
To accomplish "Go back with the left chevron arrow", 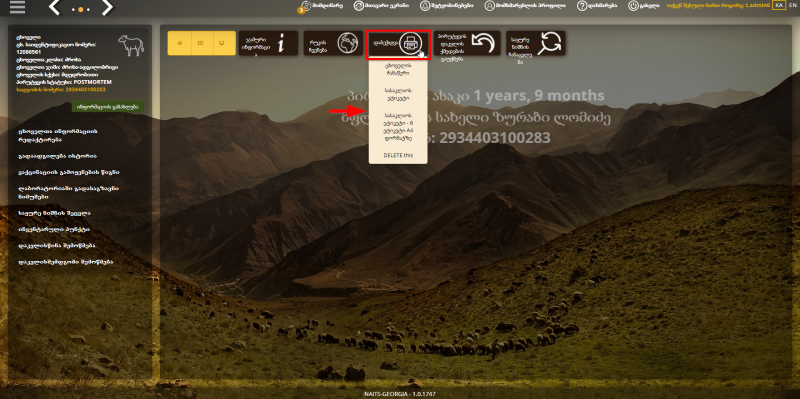I will (x=55, y=7).
